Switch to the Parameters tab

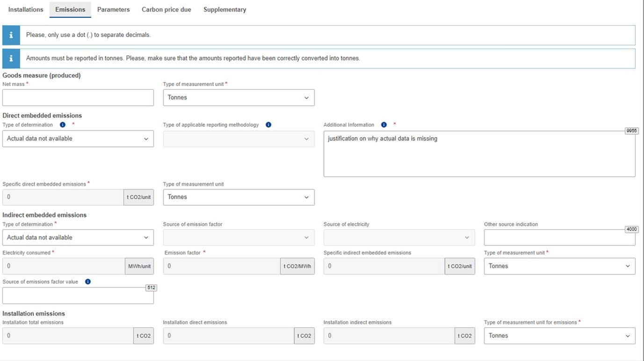coord(113,9)
